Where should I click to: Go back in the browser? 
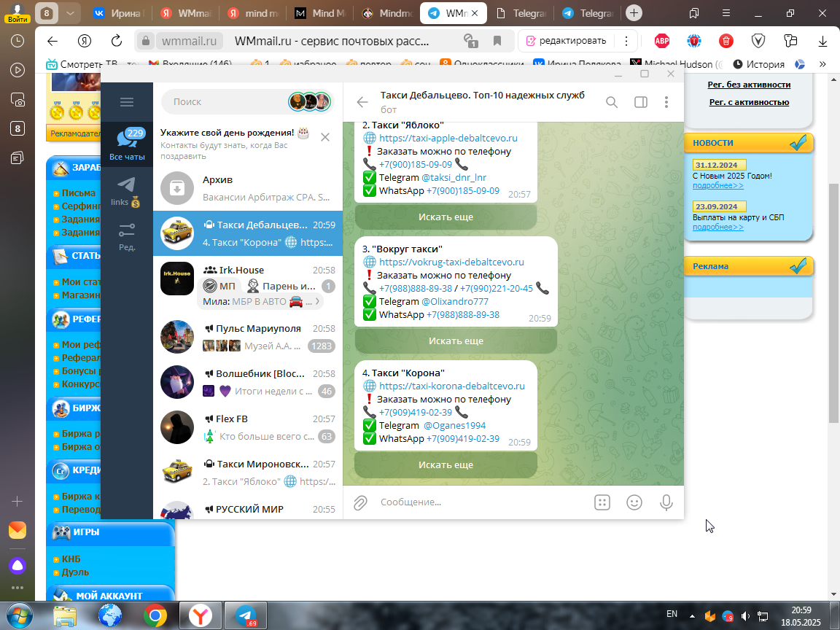click(52, 41)
